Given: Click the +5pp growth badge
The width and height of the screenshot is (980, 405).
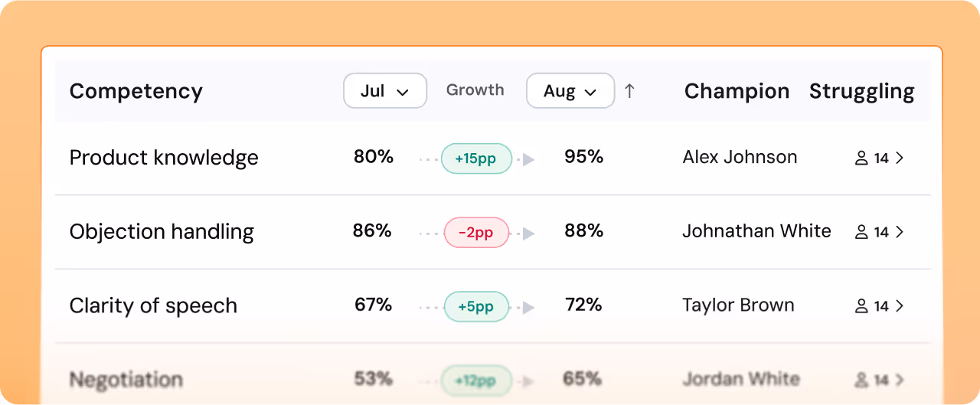Looking at the screenshot, I should click(476, 306).
